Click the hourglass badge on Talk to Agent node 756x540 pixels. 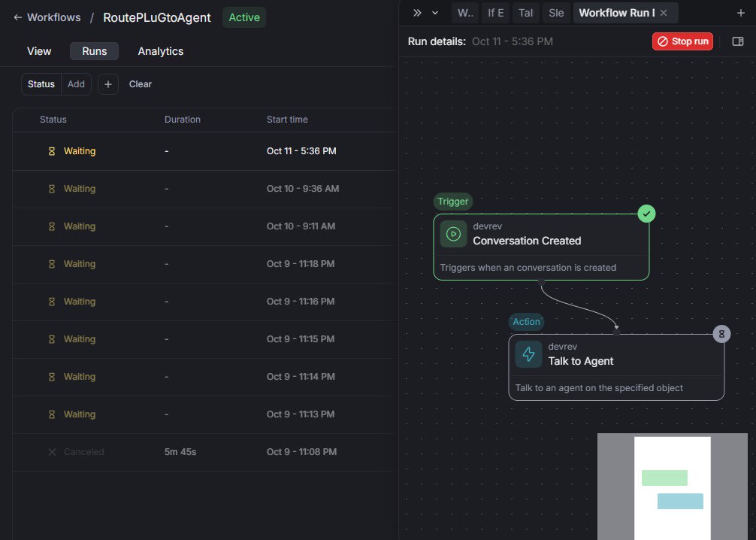pyautogui.click(x=721, y=334)
